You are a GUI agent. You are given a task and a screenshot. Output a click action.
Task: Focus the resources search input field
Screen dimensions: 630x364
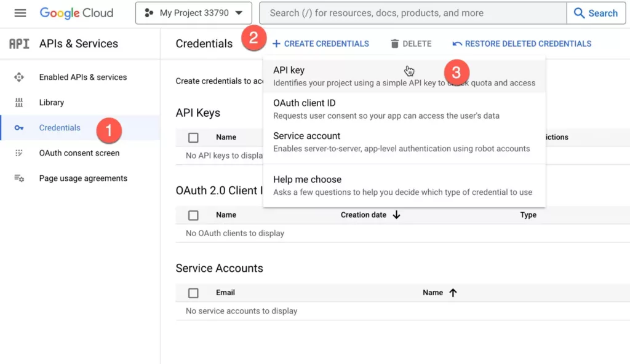click(412, 13)
